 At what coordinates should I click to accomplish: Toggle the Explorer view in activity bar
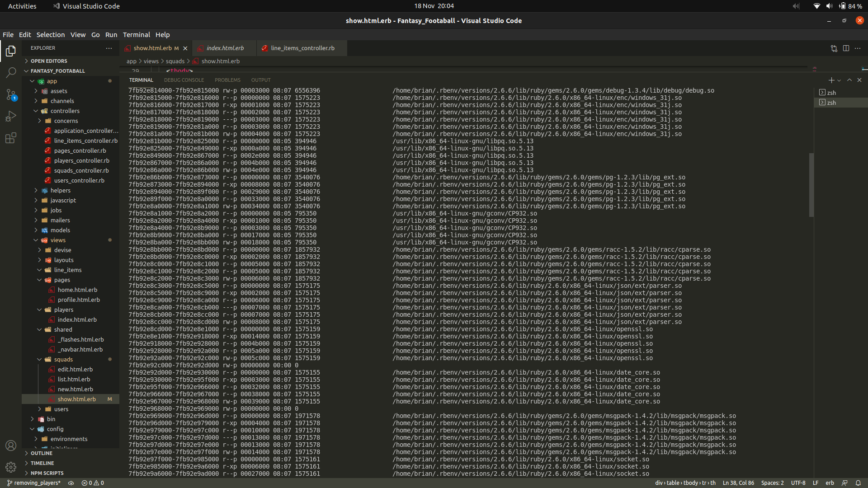[x=11, y=51]
